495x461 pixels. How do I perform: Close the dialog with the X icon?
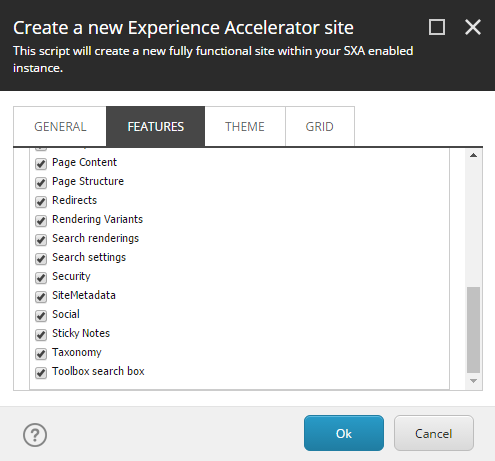point(473,27)
